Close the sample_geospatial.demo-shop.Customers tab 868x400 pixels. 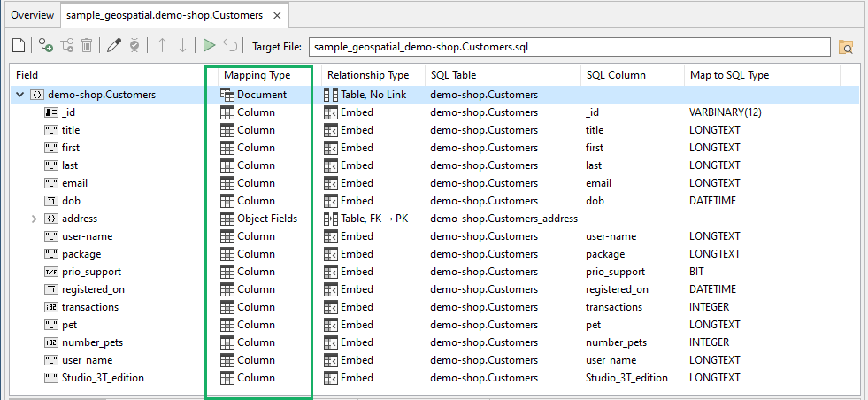pos(278,16)
